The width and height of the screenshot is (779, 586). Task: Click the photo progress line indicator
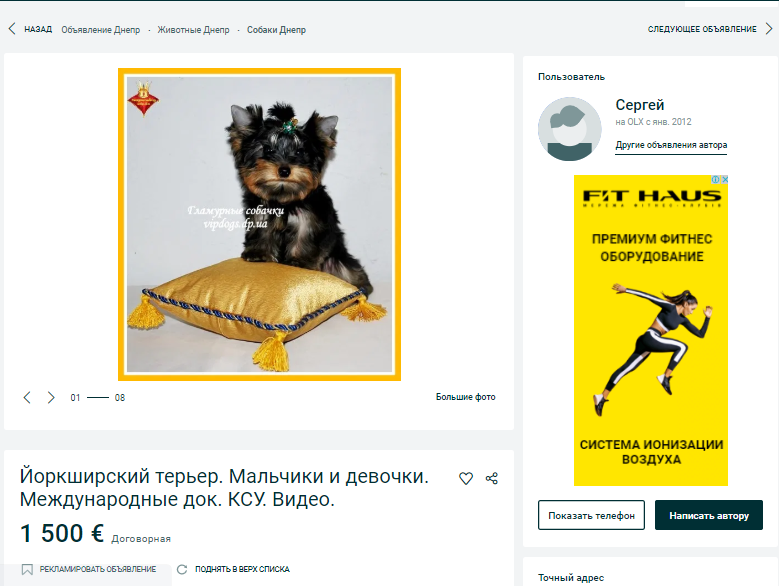tap(98, 397)
